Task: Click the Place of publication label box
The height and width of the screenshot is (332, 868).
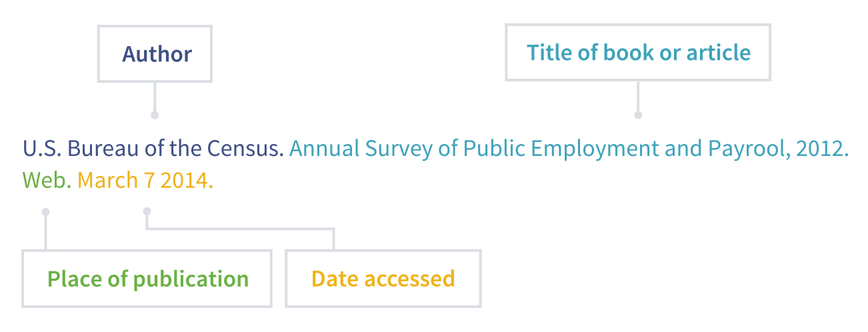Action: click(x=147, y=279)
